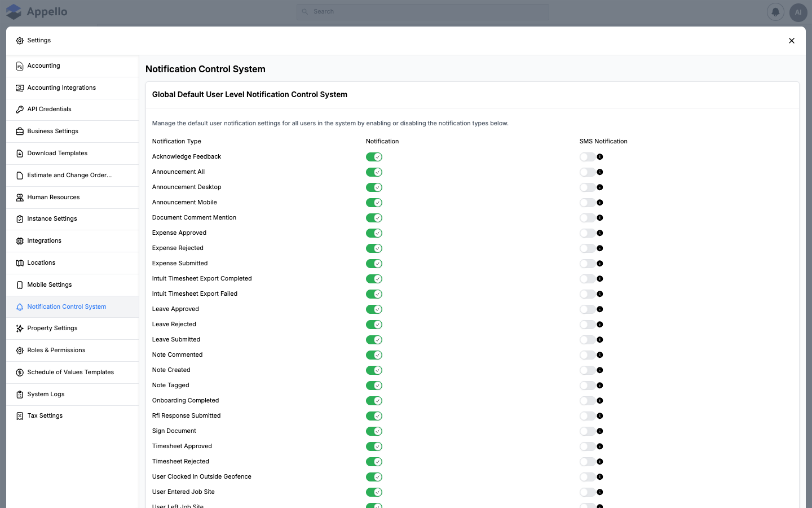Image resolution: width=812 pixels, height=508 pixels.
Task: Toggle Note Created notification off
Action: point(374,370)
